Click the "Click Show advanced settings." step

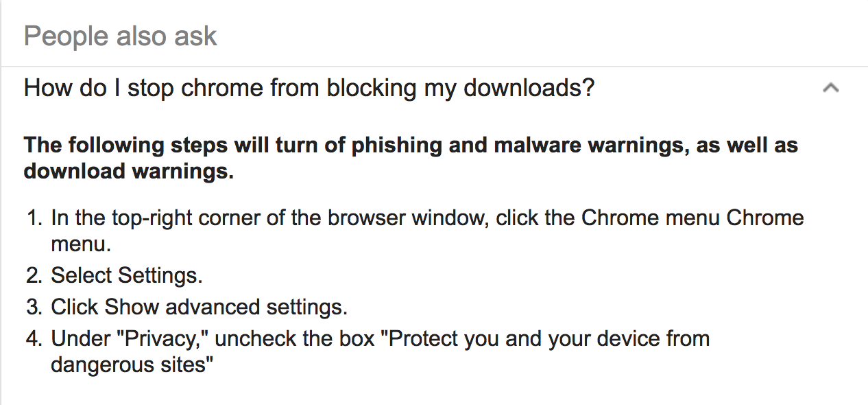[x=199, y=306]
